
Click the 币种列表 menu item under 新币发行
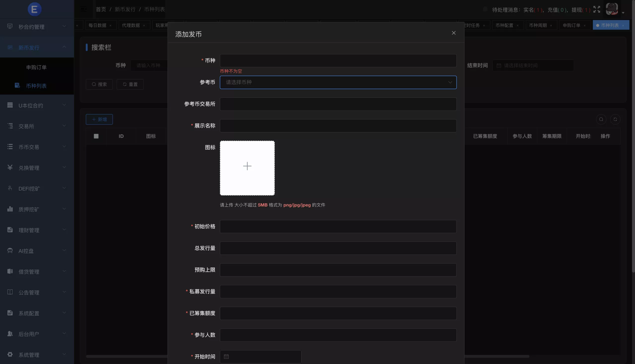click(36, 86)
